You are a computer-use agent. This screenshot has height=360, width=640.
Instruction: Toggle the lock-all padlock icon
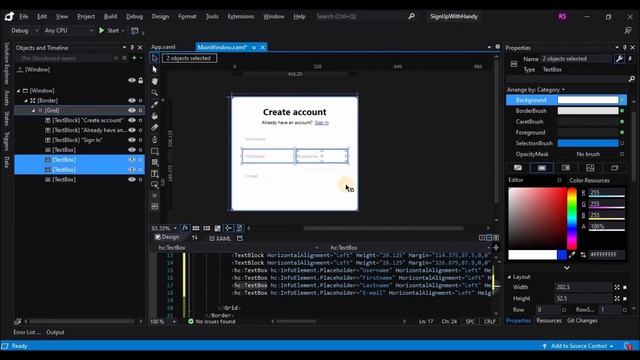click(x=141, y=80)
